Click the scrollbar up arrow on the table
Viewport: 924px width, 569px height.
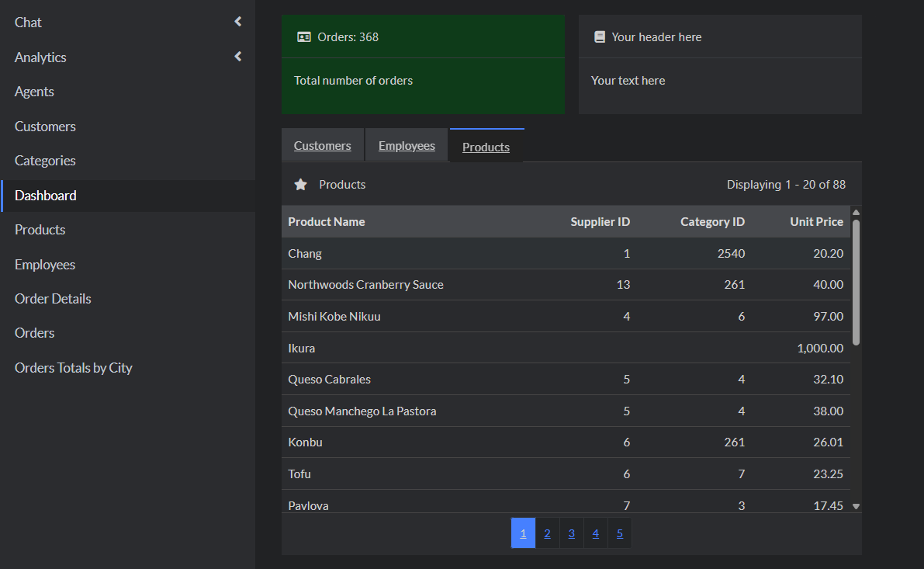(856, 211)
